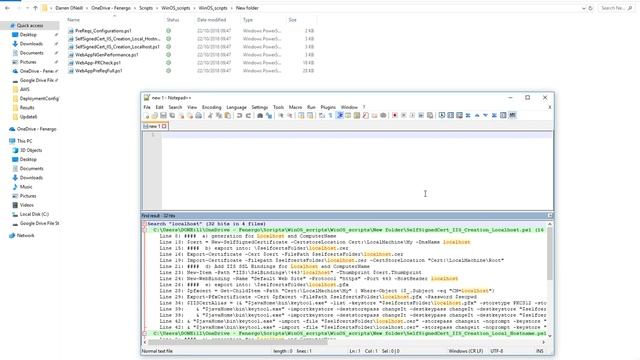The image size is (640, 360).
Task: Open the Search menu in Notepad++
Action: [x=175, y=107]
